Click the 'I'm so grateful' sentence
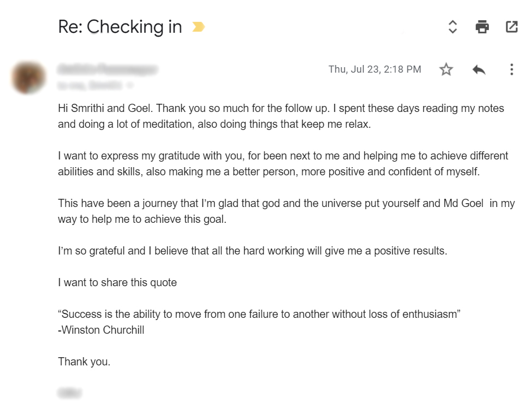Viewport: 532px width, 414px height. pyautogui.click(x=252, y=251)
